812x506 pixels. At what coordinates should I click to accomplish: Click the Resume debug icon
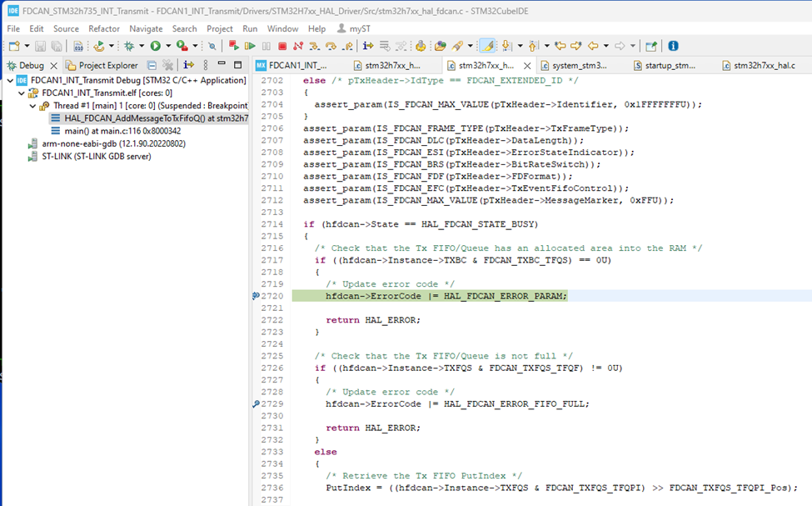click(x=249, y=46)
